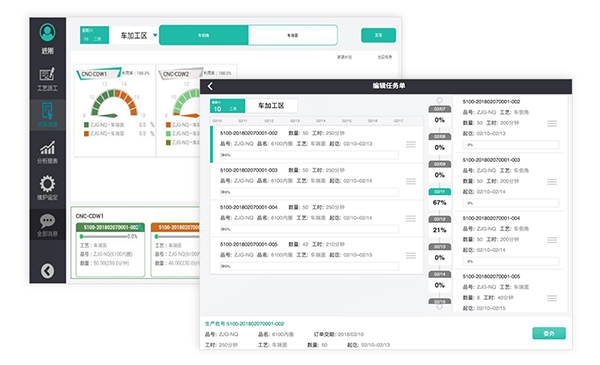
Task: Click left-list text 5100-201802070001-004
Action: pos(249,207)
